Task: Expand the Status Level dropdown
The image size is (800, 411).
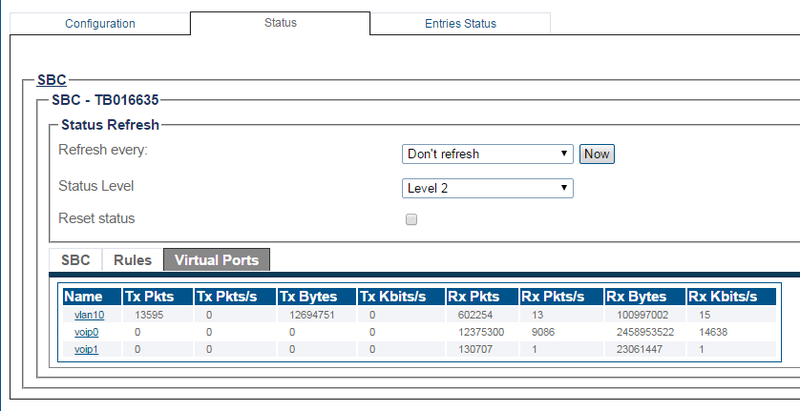Action: (487, 187)
